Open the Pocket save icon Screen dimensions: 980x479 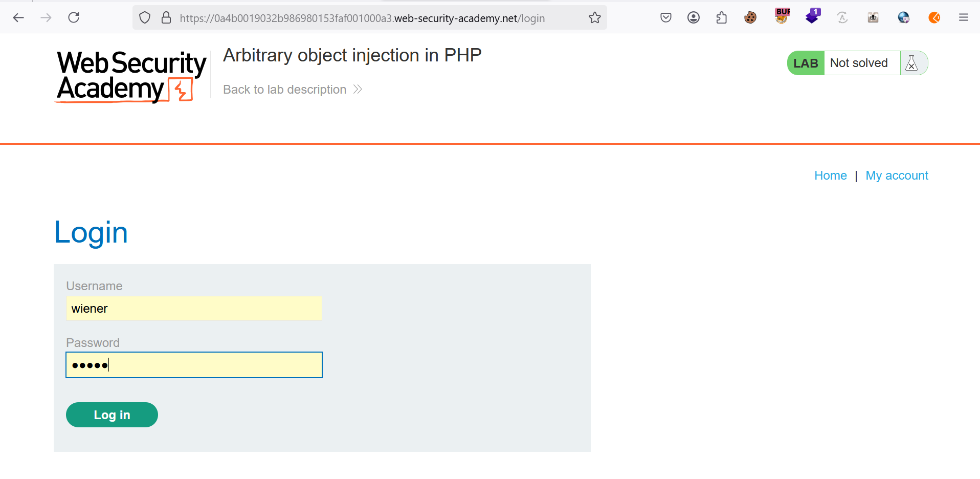tap(665, 18)
